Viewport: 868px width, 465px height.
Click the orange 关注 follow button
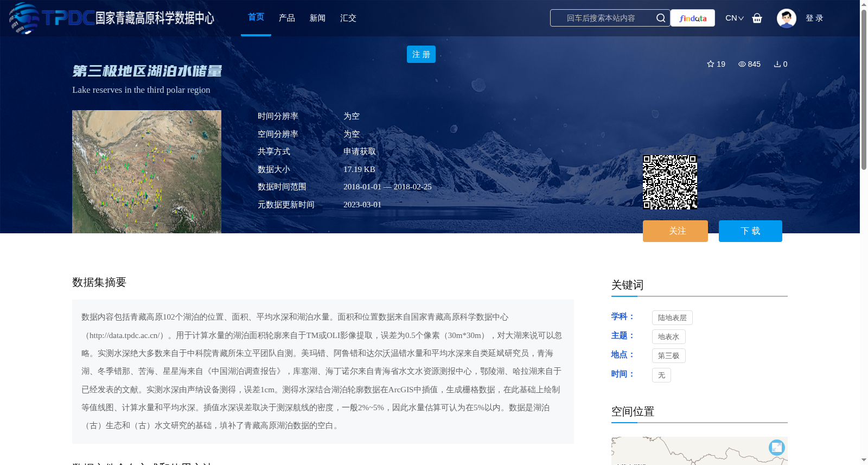point(675,231)
